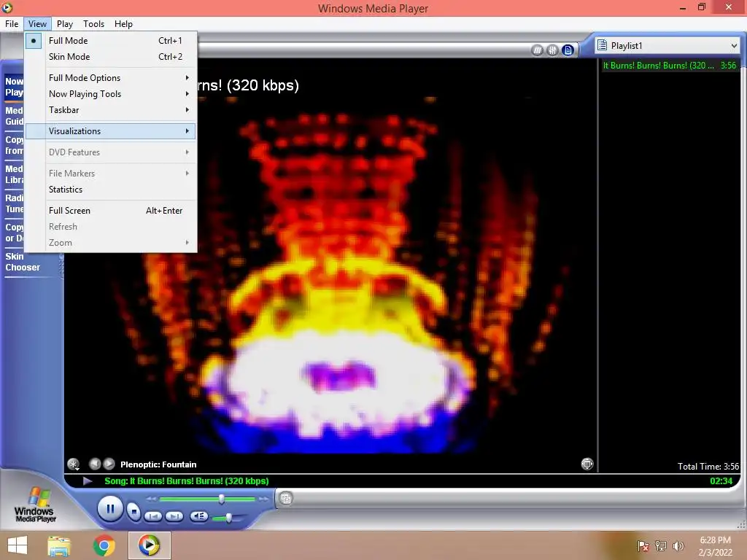The height and width of the screenshot is (560, 747).
Task: Click the Total Time 3:56 text
Action: click(x=708, y=466)
